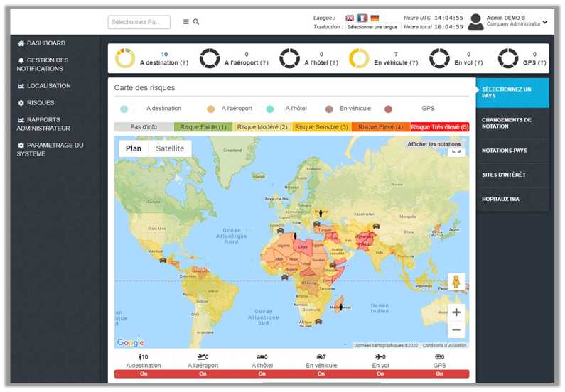
Task: Click the car marker near Mexico
Action: (163, 260)
